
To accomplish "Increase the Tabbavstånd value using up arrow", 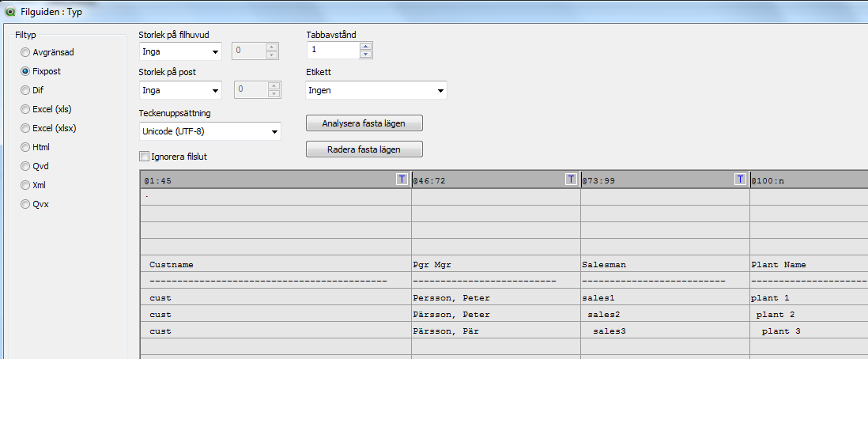I will (x=365, y=46).
